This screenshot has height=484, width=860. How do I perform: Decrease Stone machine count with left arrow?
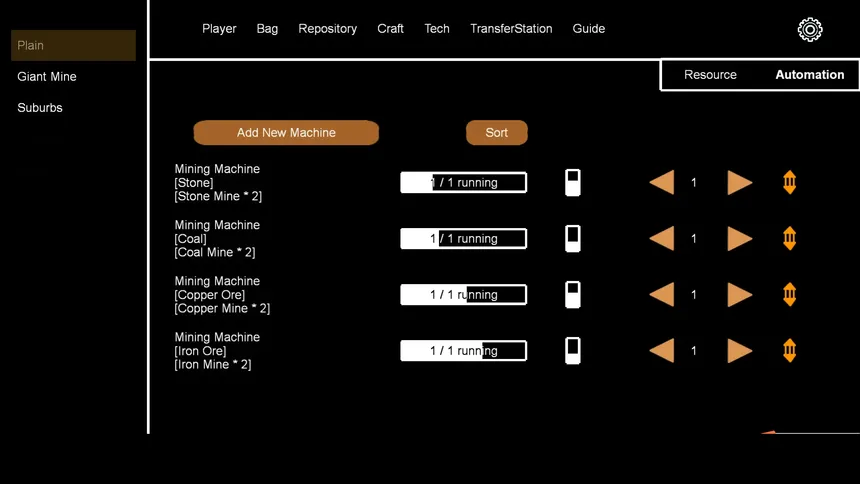tap(662, 183)
